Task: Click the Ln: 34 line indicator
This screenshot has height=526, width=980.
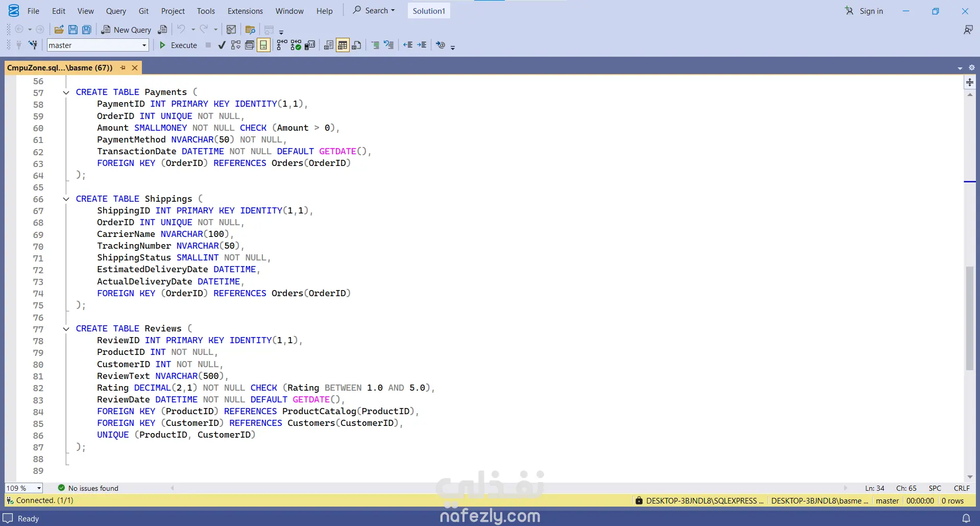Action: click(x=875, y=488)
